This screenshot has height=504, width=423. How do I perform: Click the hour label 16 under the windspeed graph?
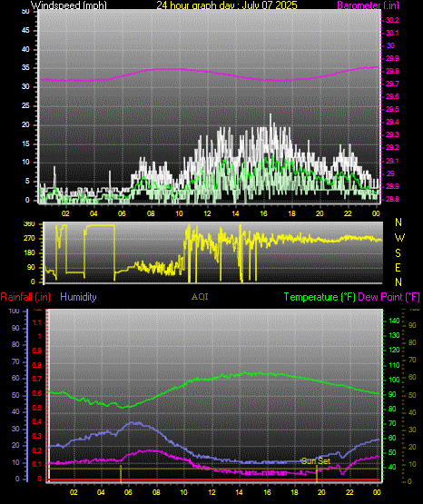[x=263, y=213]
